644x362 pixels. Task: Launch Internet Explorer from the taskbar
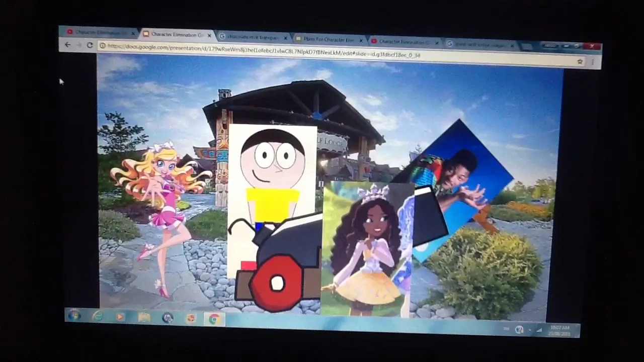(x=98, y=316)
